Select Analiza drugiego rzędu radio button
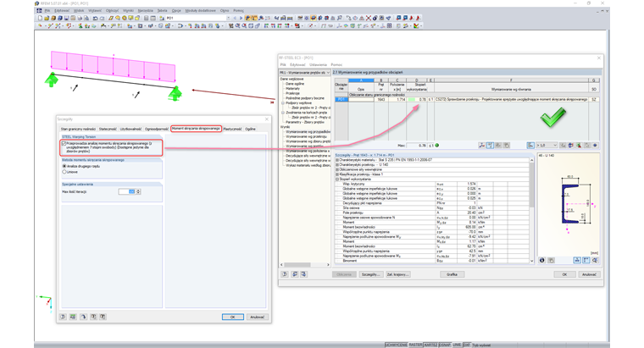 tap(64, 166)
